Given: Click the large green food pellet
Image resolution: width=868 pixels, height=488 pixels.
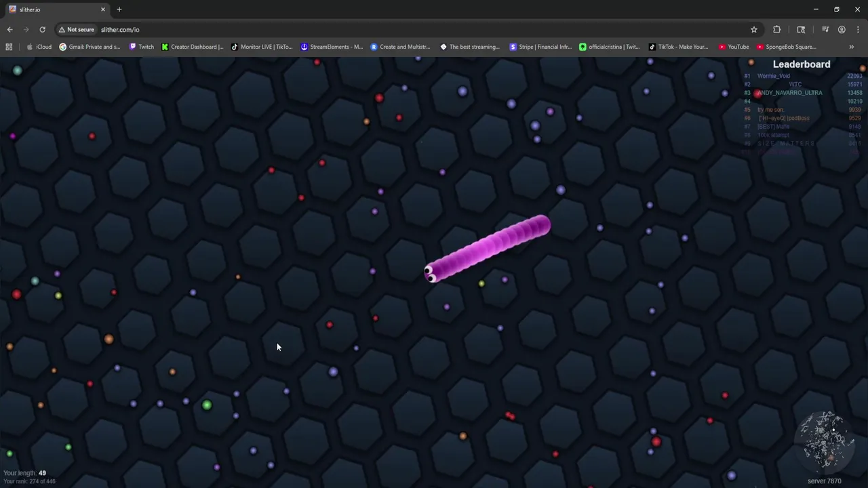Looking at the screenshot, I should click(207, 405).
